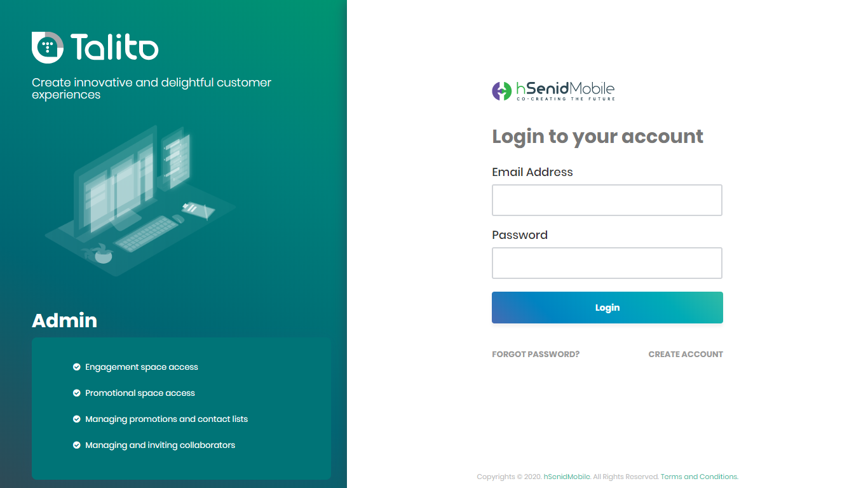Click the isometric desktop workstation illustration
Image resolution: width=868 pixels, height=488 pixels.
(x=140, y=200)
